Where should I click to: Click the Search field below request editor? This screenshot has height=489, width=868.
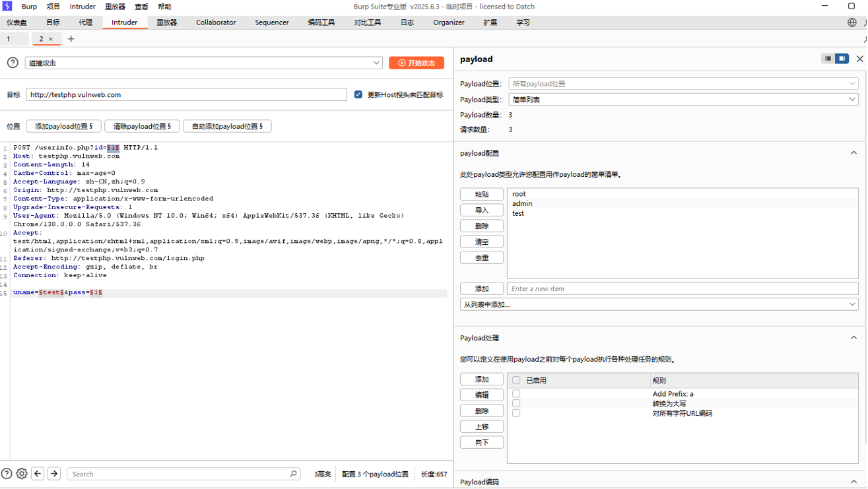184,474
